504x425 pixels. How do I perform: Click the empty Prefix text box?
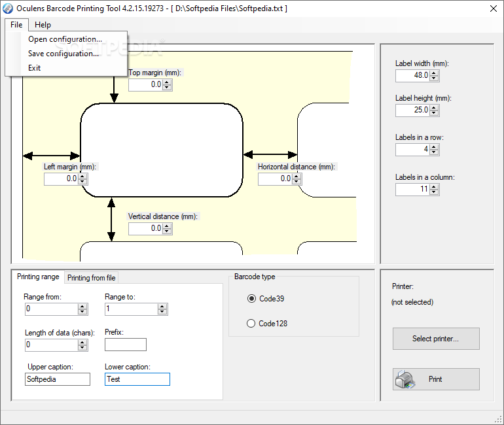coord(126,345)
